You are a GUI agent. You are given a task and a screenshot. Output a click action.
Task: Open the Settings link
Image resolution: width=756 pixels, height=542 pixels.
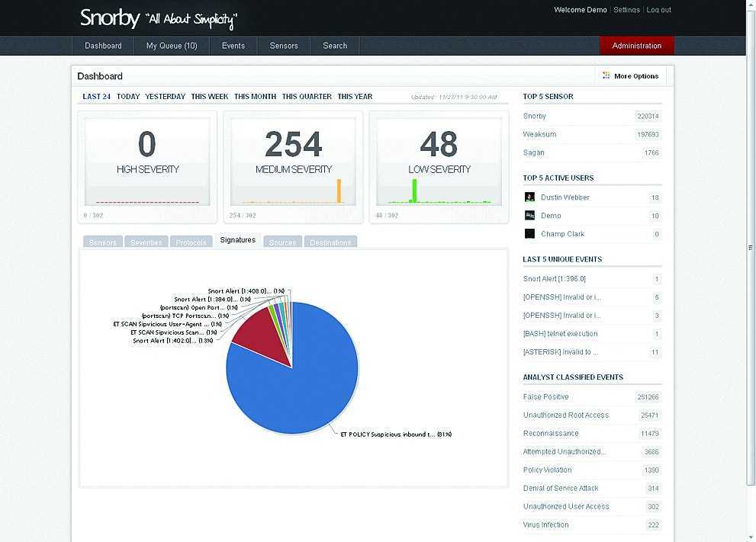pos(626,10)
